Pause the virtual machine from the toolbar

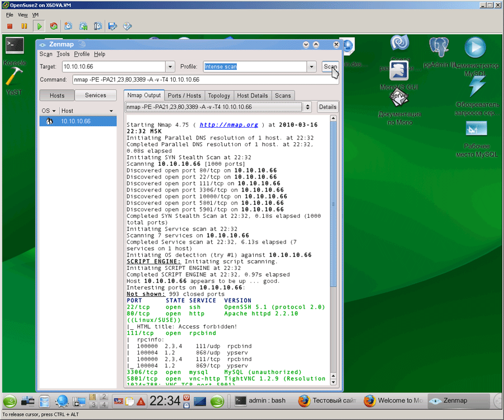[x=24, y=26]
